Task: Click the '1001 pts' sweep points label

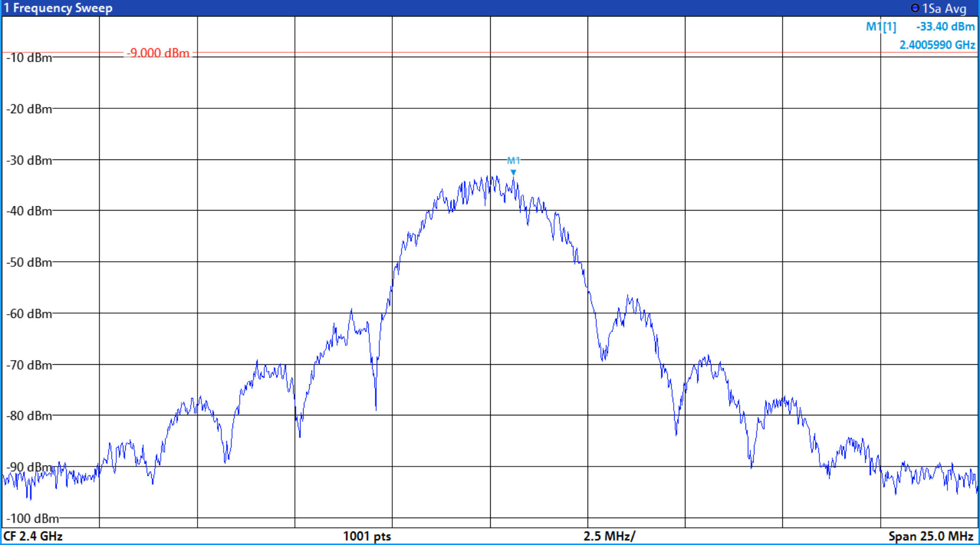Action: tap(367, 536)
